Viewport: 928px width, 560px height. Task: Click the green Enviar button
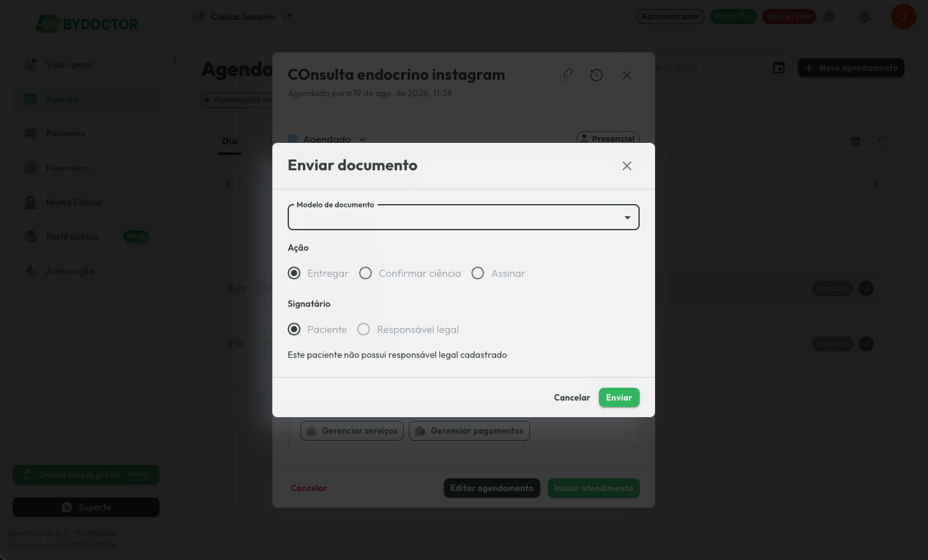pyautogui.click(x=619, y=397)
